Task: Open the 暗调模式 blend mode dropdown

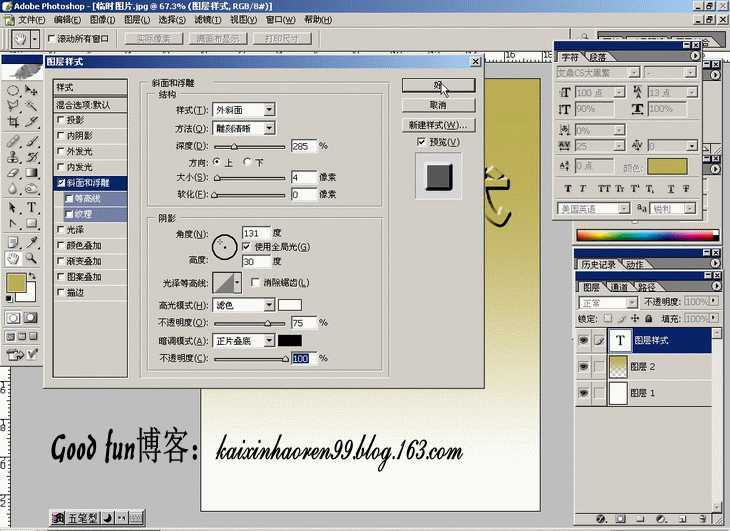Action: tap(269, 341)
